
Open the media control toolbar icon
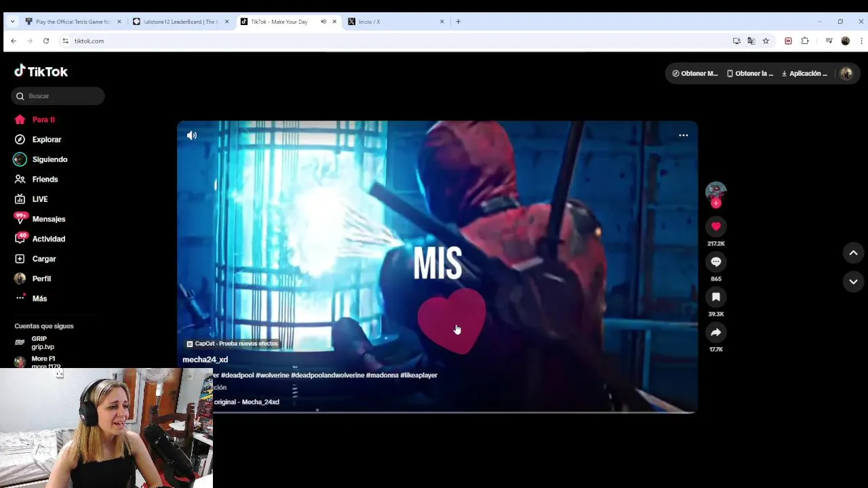(x=829, y=41)
